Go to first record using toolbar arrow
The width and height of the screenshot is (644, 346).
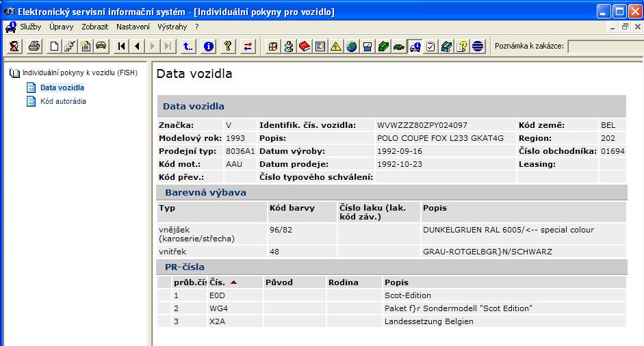pos(123,46)
